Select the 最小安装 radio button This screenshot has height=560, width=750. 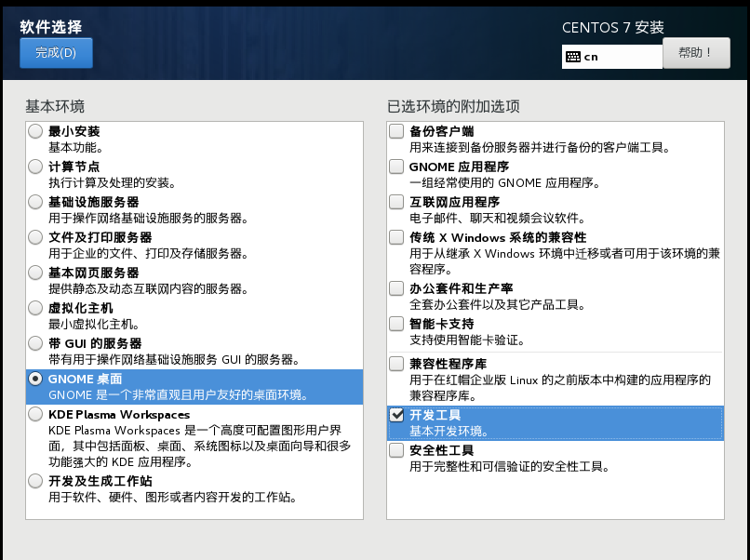click(x=35, y=131)
